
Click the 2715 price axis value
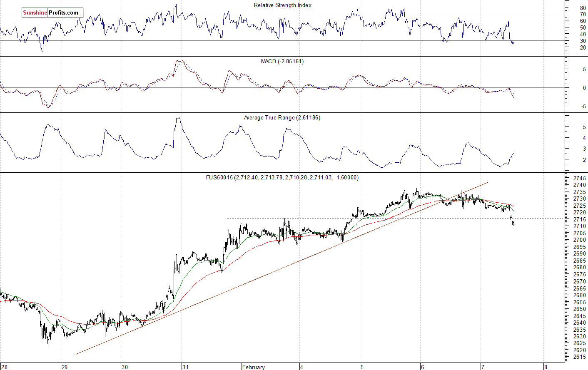point(580,219)
